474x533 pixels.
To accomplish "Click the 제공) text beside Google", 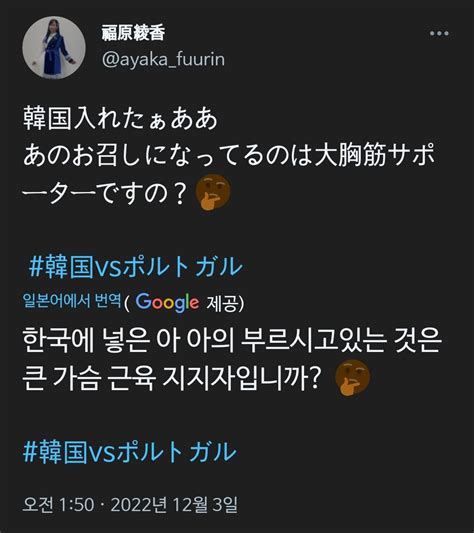I will point(225,302).
